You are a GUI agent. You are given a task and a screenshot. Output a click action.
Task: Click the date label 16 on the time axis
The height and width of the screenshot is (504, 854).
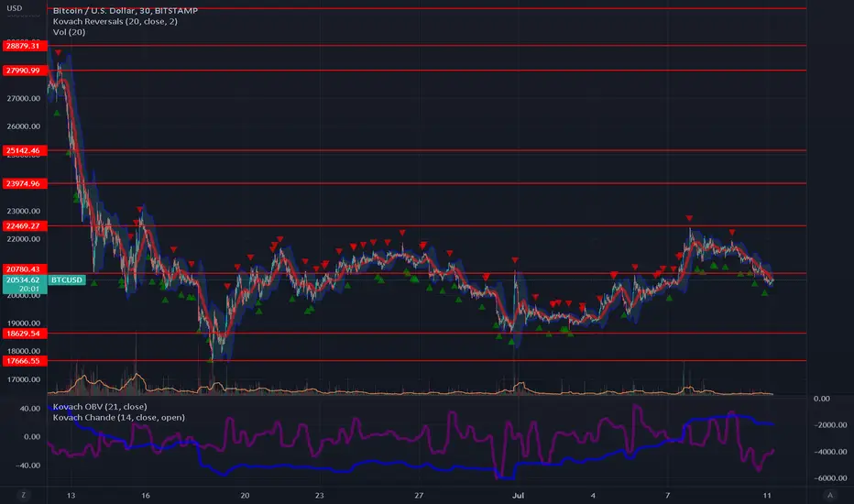point(146,495)
